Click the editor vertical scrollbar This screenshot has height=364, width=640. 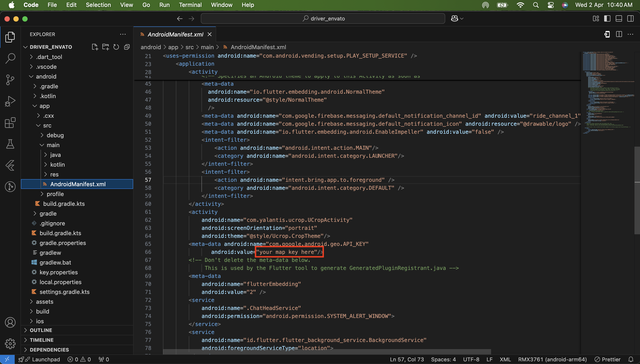tap(637, 190)
